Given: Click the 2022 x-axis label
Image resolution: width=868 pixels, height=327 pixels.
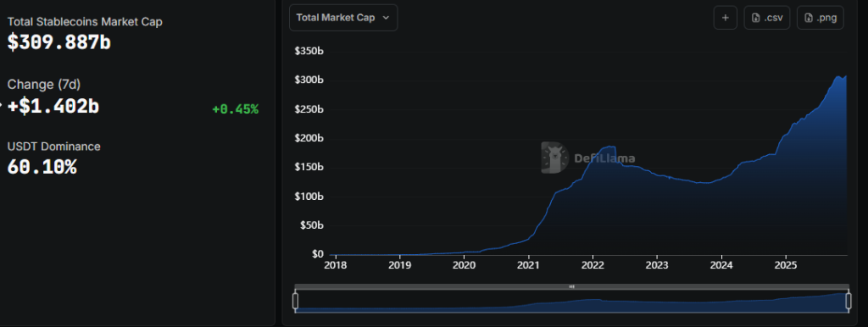Looking at the screenshot, I should pyautogui.click(x=593, y=265).
